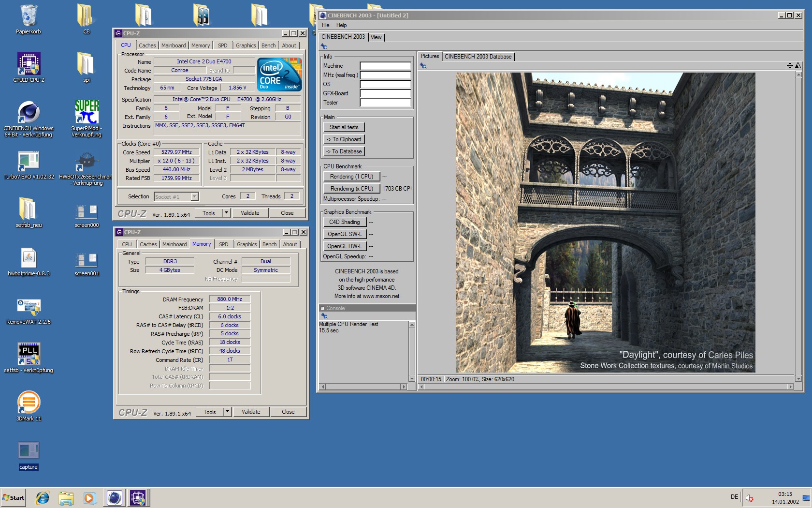Switch to Caches tab in upper CPU-Z
The image size is (812, 508).
147,45
